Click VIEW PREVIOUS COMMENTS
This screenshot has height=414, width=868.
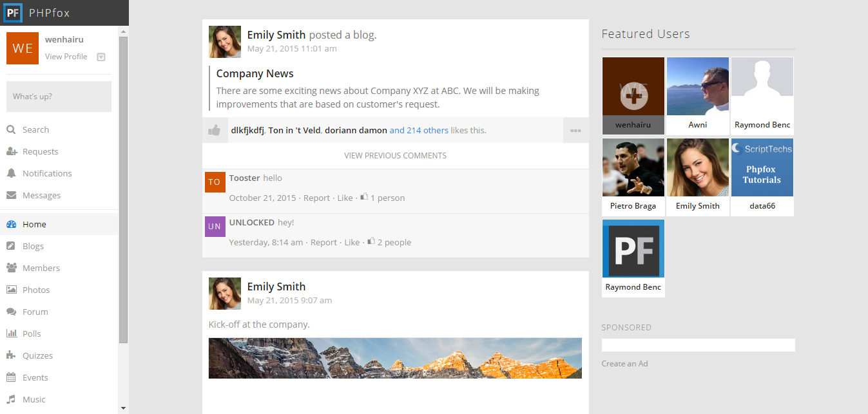click(x=395, y=156)
